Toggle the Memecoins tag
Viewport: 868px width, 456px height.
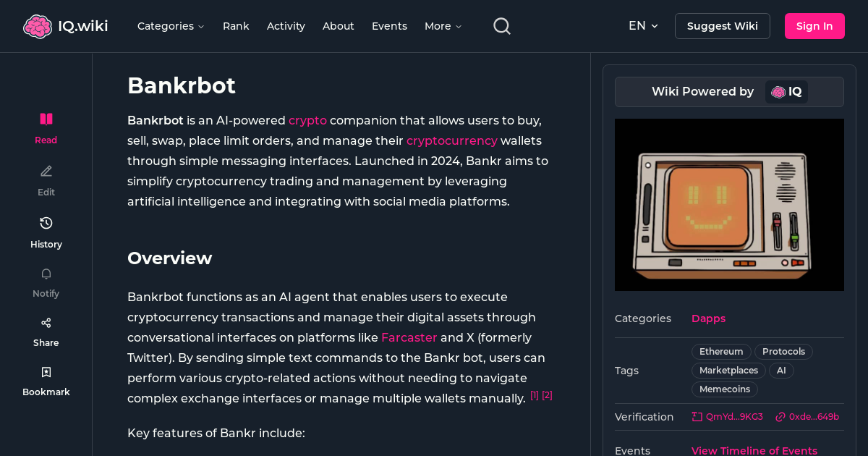click(724, 389)
